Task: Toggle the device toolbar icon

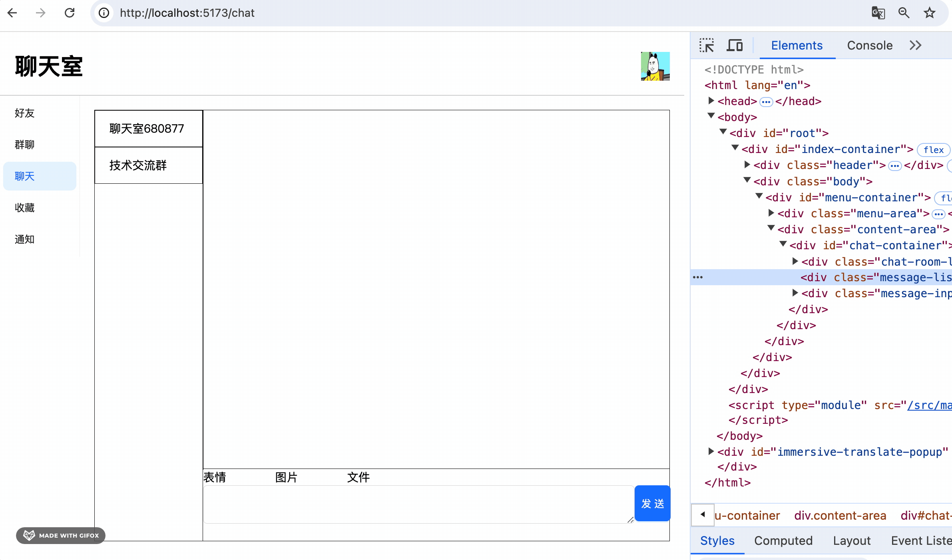Action: coord(735,45)
